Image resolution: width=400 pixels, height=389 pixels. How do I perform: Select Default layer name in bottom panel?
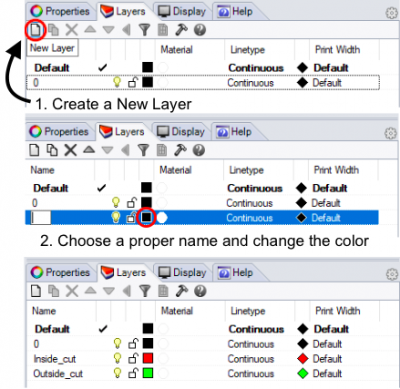tap(52, 329)
